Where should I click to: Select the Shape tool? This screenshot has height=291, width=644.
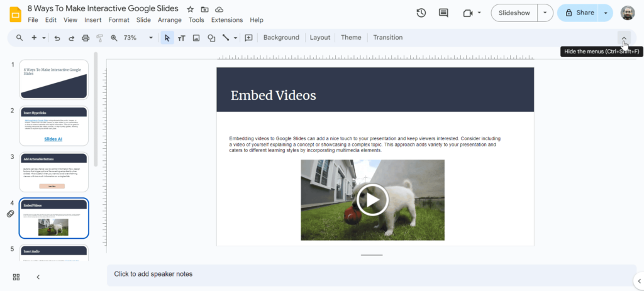click(x=211, y=38)
